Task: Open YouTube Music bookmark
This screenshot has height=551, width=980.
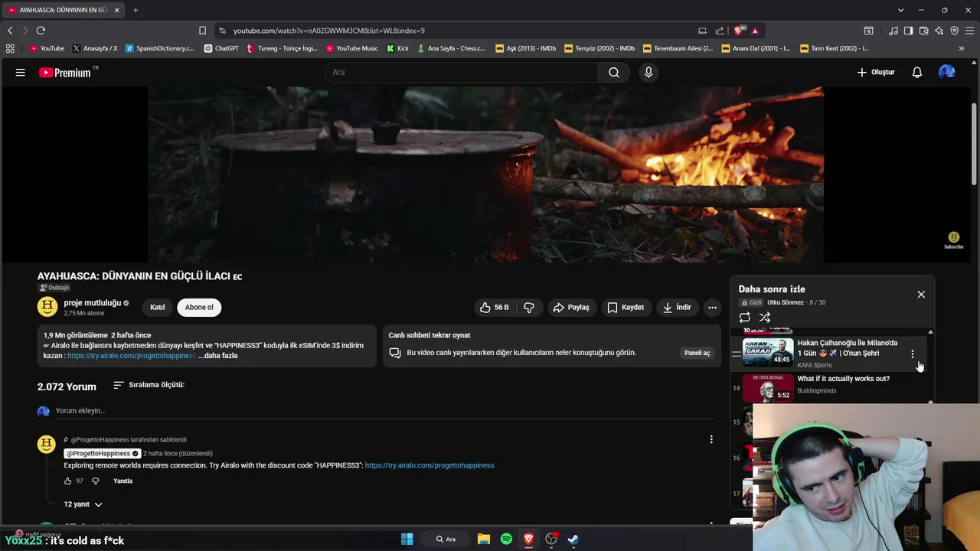Action: pos(352,48)
